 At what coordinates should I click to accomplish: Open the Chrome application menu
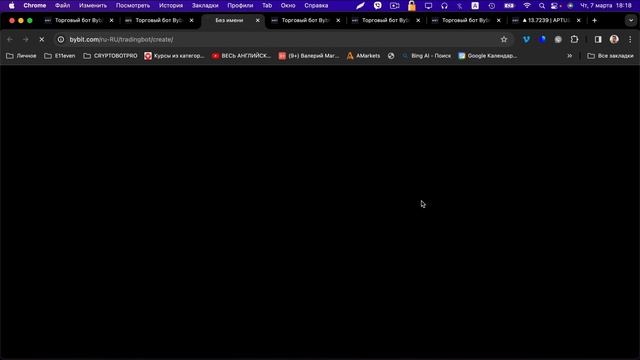coord(35,6)
